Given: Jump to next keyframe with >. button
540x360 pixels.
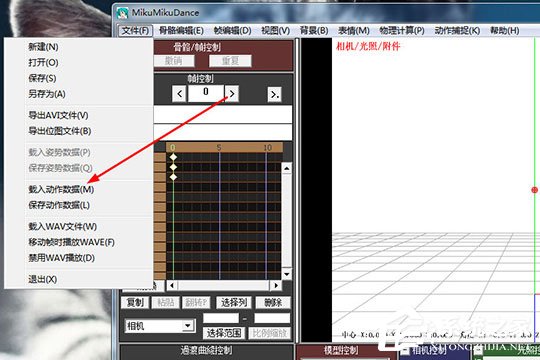Looking at the screenshot, I should [x=274, y=94].
